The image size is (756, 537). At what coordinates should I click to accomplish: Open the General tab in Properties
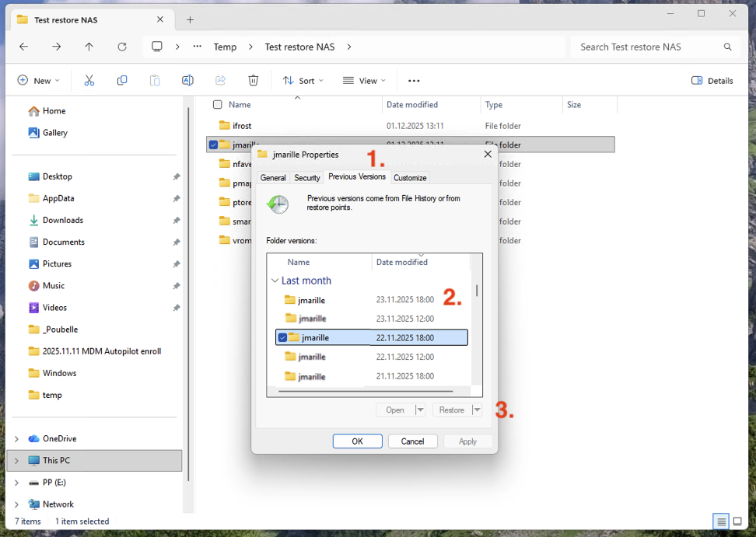coord(273,177)
